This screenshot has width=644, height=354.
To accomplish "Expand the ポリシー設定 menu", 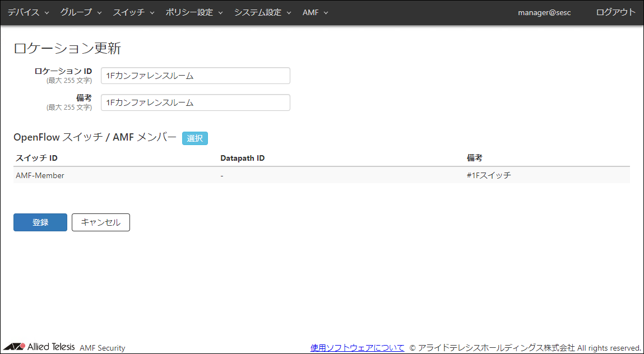I will [x=194, y=12].
